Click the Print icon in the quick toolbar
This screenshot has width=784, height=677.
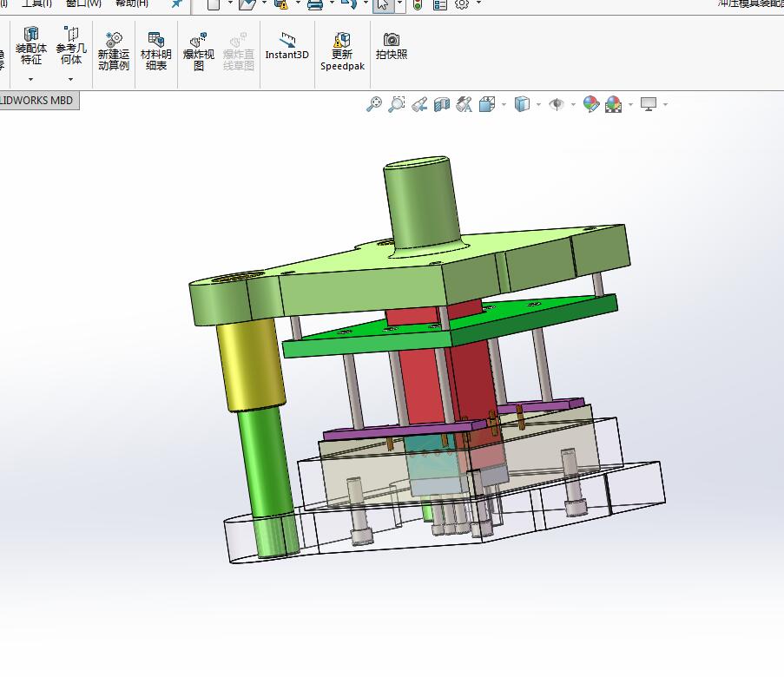(x=315, y=4)
